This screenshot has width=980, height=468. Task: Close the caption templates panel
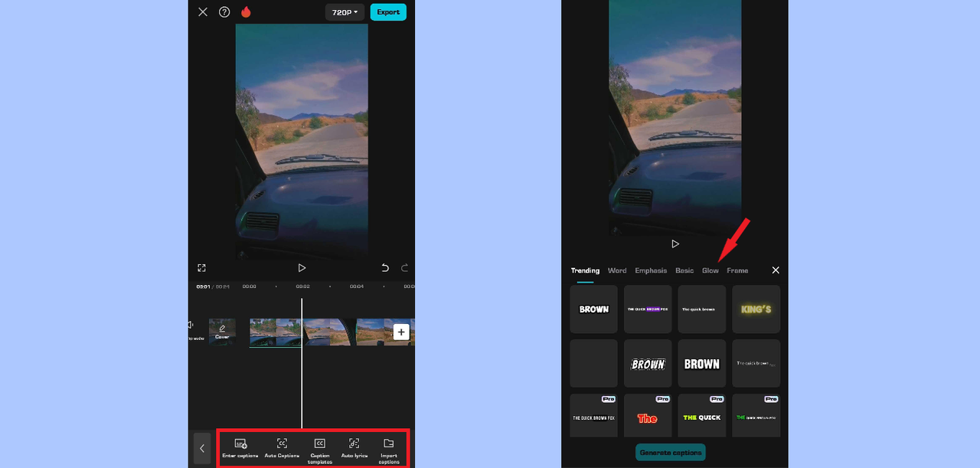(776, 270)
